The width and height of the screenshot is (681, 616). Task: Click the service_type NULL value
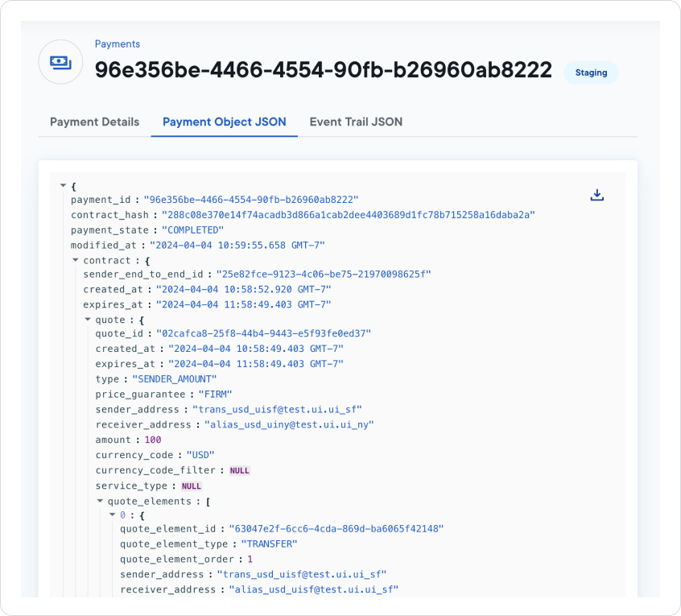click(191, 486)
